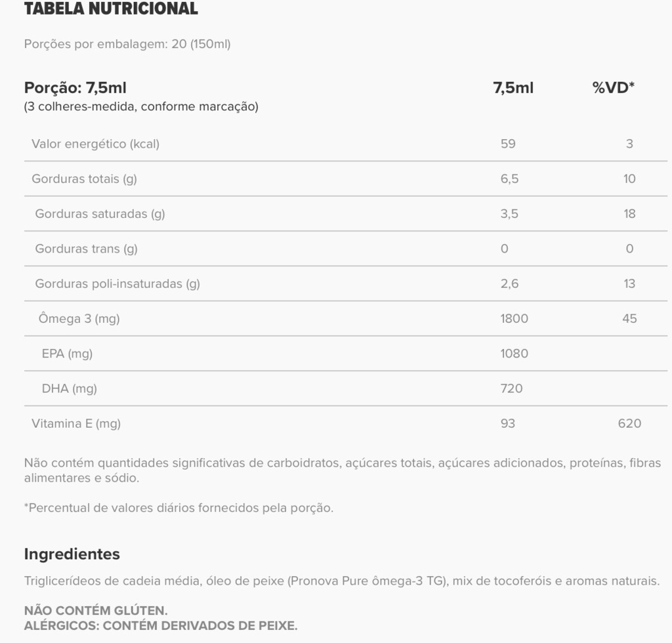Click the Vitamina E (mg) label

76,424
